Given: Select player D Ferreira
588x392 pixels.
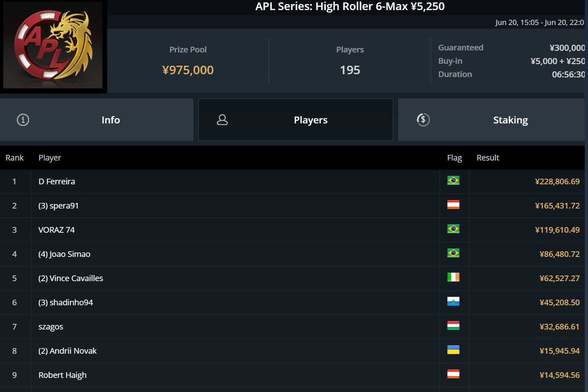Looking at the screenshot, I should [57, 181].
